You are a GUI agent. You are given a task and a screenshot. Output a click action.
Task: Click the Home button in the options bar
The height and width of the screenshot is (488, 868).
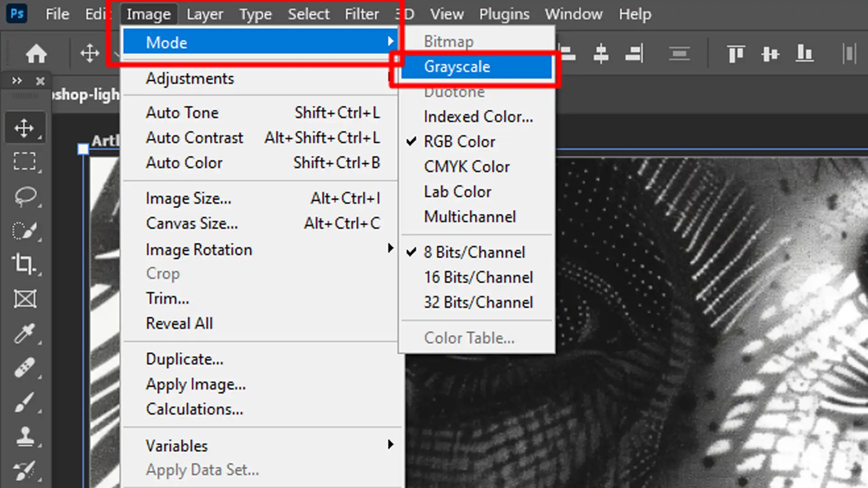(x=36, y=53)
